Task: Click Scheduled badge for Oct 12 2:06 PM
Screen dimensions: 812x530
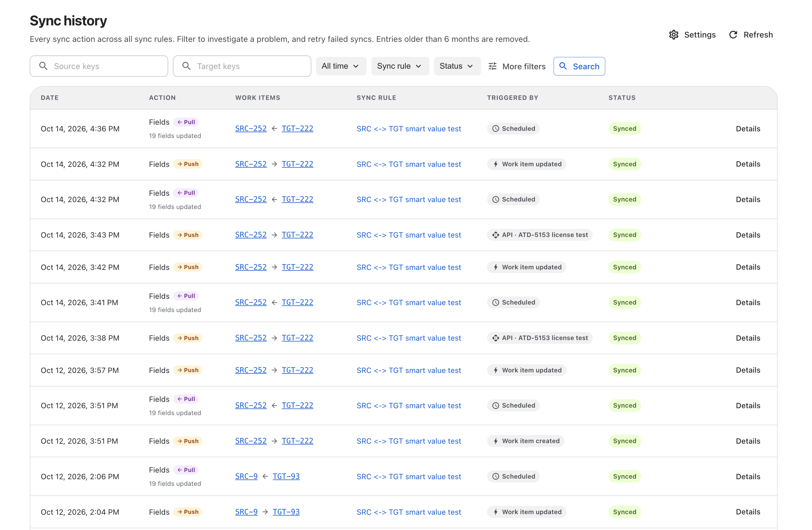Action: point(513,476)
